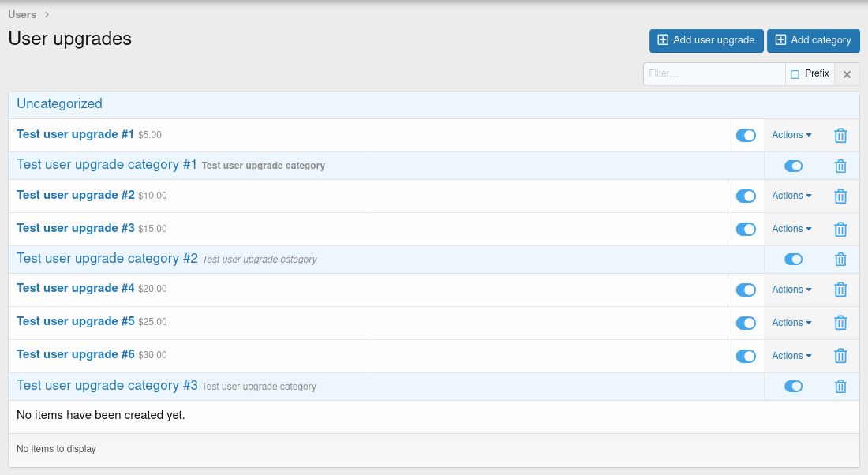The width and height of the screenshot is (868, 475).
Task: Check the Prefix checkbox
Action: click(795, 74)
